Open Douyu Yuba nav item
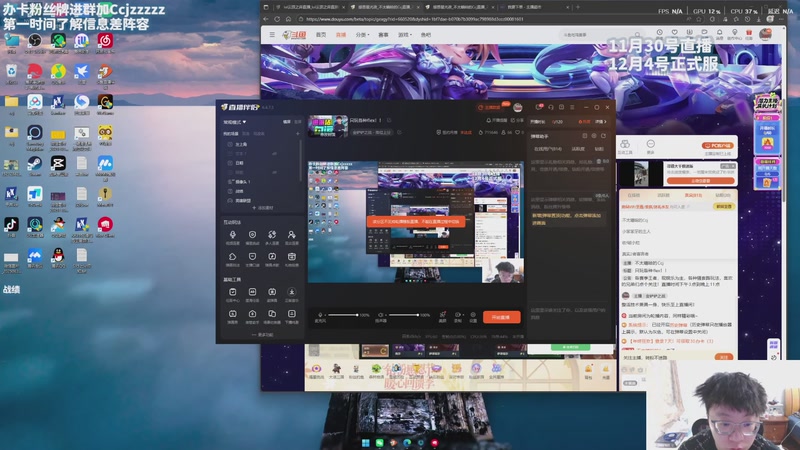800x450 pixels. (x=426, y=35)
